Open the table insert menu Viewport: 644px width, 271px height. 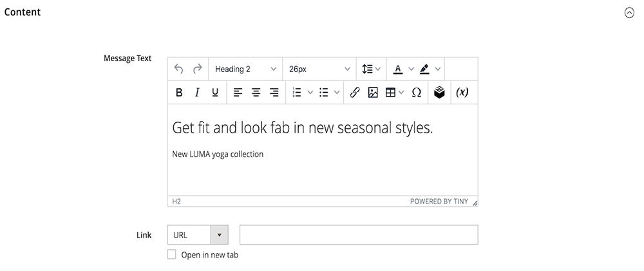(x=394, y=93)
